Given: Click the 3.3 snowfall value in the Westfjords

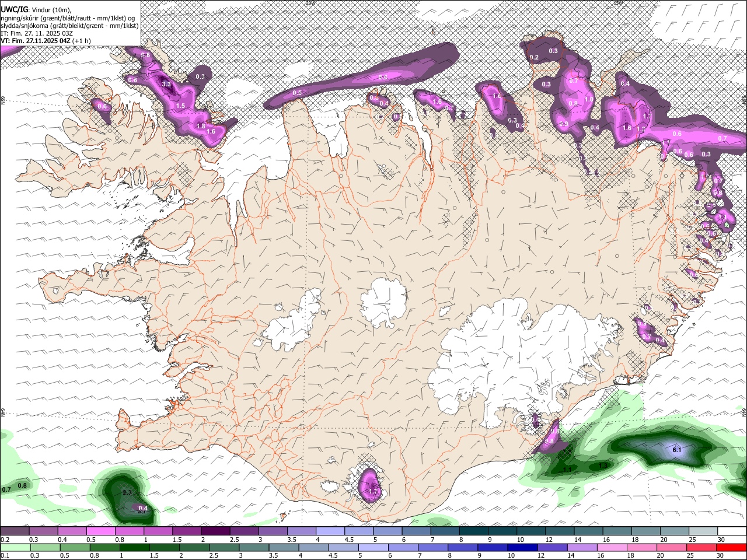Looking at the screenshot, I should tap(166, 84).
